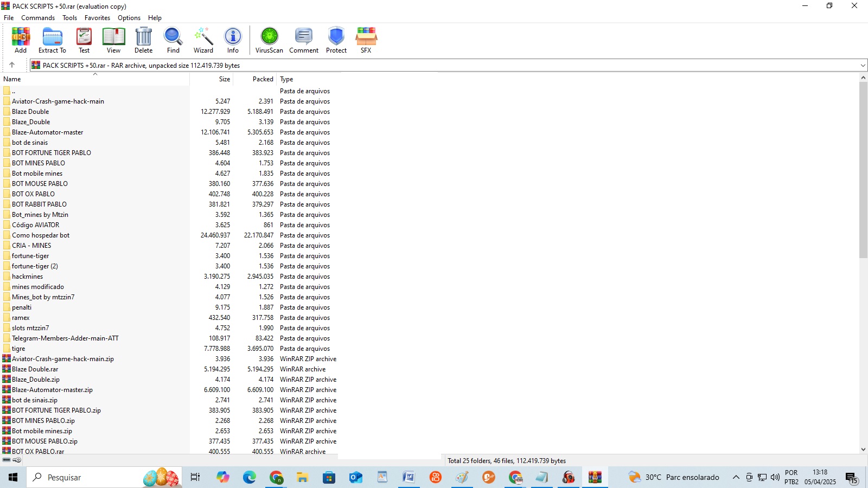Image resolution: width=868 pixels, height=488 pixels.
Task: Open the Favorites menu
Action: pos(97,18)
